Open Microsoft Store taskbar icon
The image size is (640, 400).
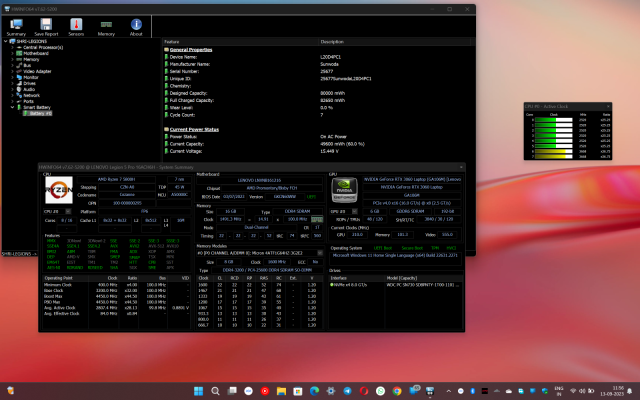click(298, 391)
